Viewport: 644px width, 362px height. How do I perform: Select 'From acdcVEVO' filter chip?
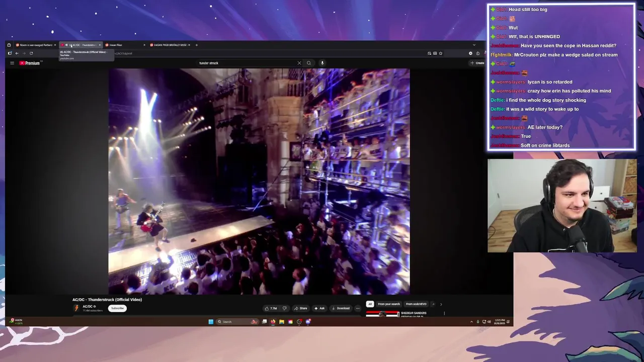click(x=416, y=304)
